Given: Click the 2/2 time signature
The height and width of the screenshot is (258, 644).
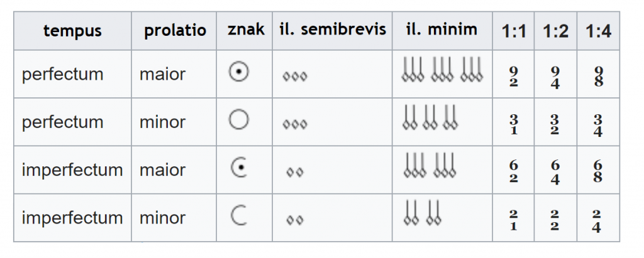Looking at the screenshot, I should point(555,219).
